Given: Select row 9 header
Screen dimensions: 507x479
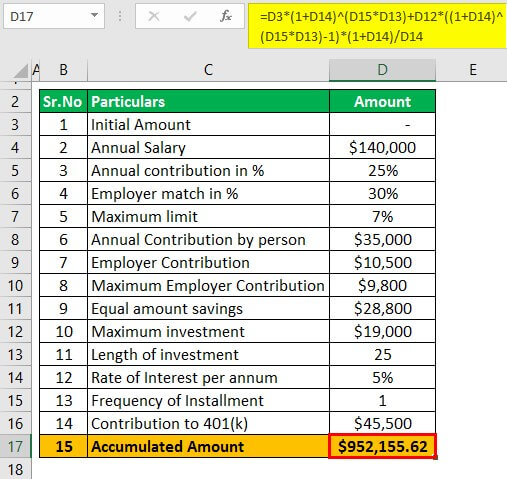Looking at the screenshot, I should click(15, 262).
